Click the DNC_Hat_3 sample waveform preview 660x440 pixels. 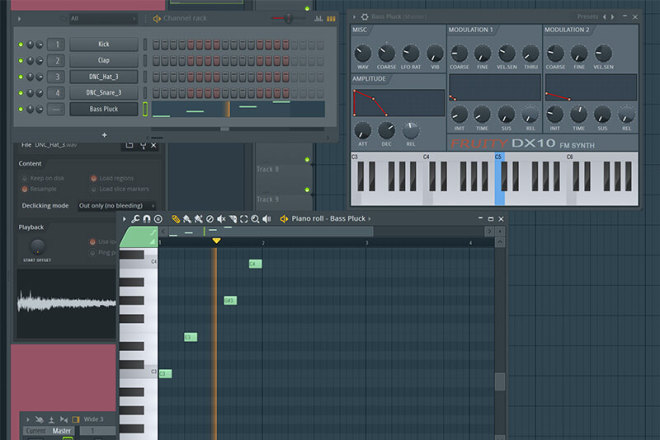point(66,303)
